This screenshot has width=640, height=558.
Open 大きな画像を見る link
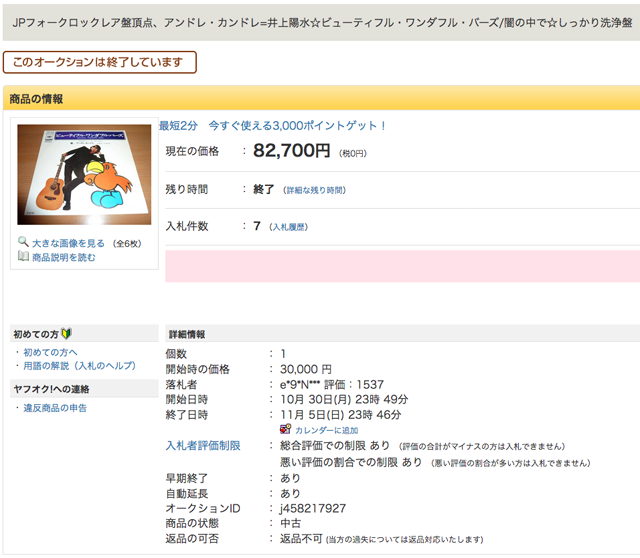68,243
